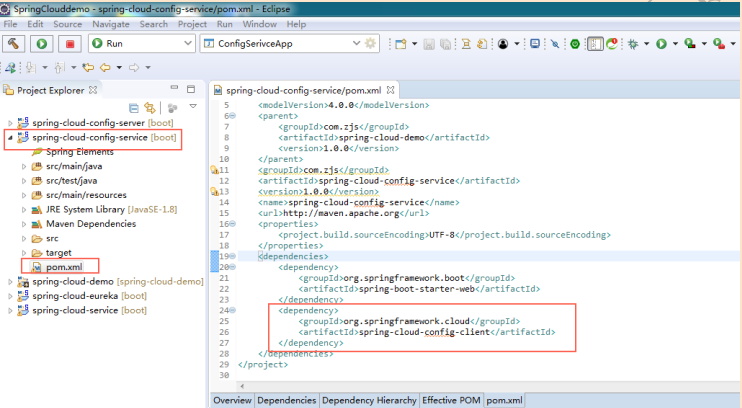This screenshot has width=742, height=408.
Task: Select the target folder
Action: 59,253
